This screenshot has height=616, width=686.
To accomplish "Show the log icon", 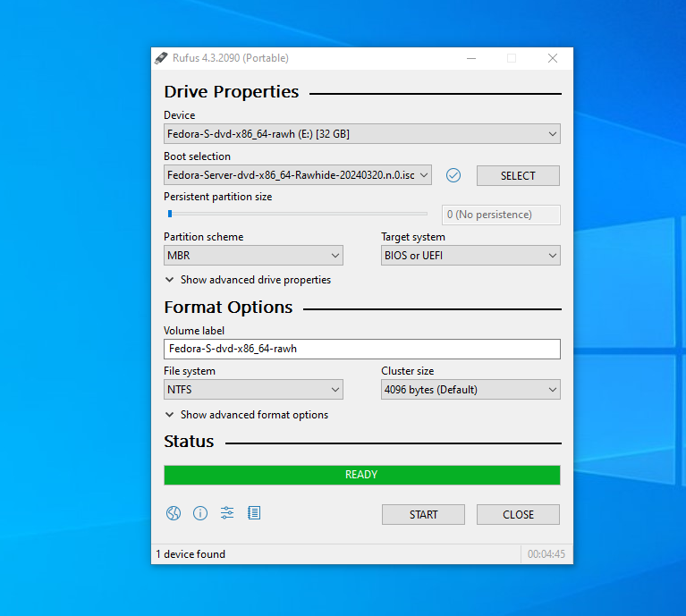I will (254, 513).
